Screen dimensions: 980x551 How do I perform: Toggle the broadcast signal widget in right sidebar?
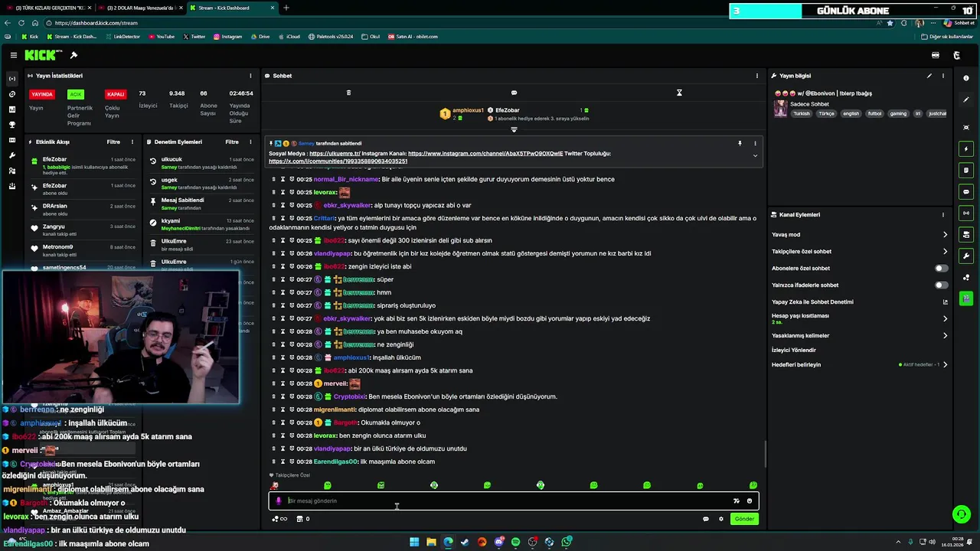[x=966, y=213]
